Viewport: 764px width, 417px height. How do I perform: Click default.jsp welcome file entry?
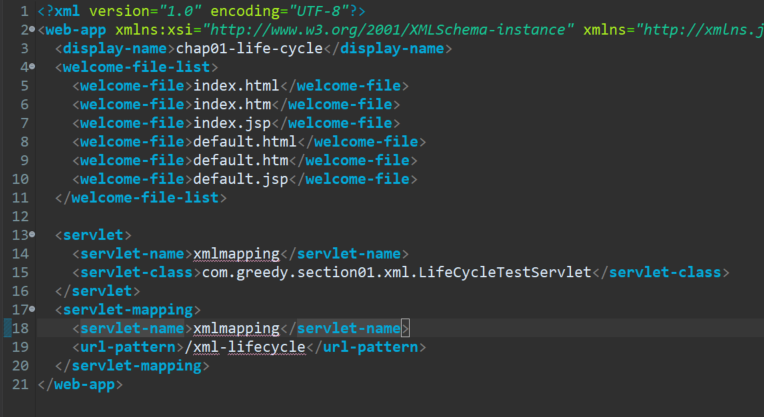[241, 179]
